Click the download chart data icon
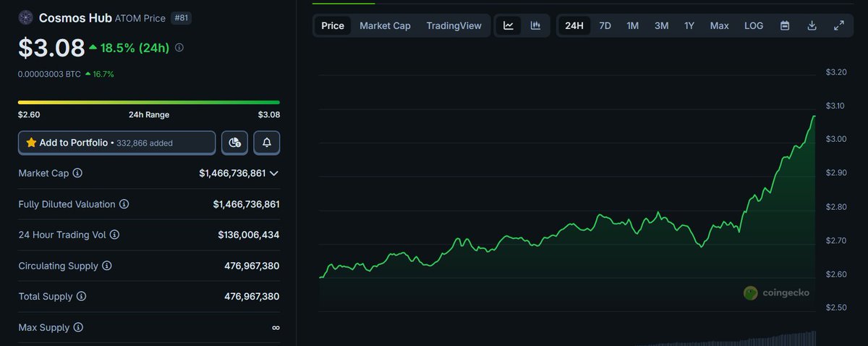The height and width of the screenshot is (346, 868). click(812, 25)
